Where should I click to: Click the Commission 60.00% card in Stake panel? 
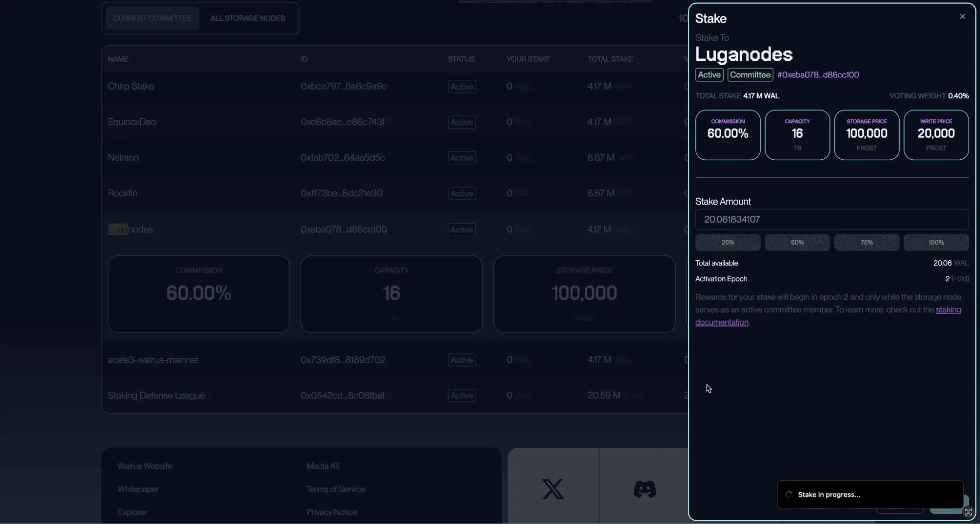728,135
